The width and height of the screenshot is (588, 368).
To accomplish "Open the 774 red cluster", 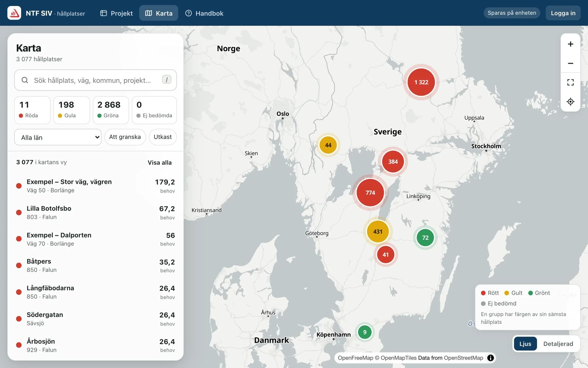I will click(370, 193).
